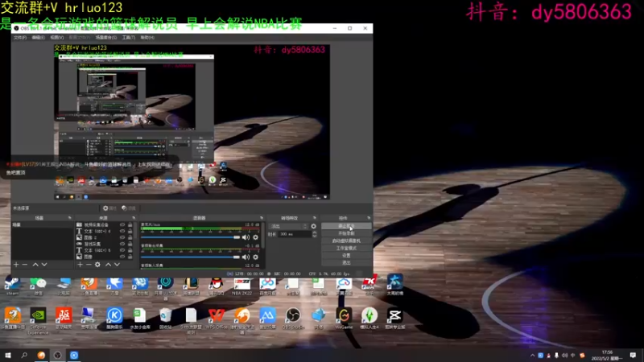Toggle lock on 文本 (GDI+) 6 source
The height and width of the screenshot is (362, 644).
(x=130, y=231)
